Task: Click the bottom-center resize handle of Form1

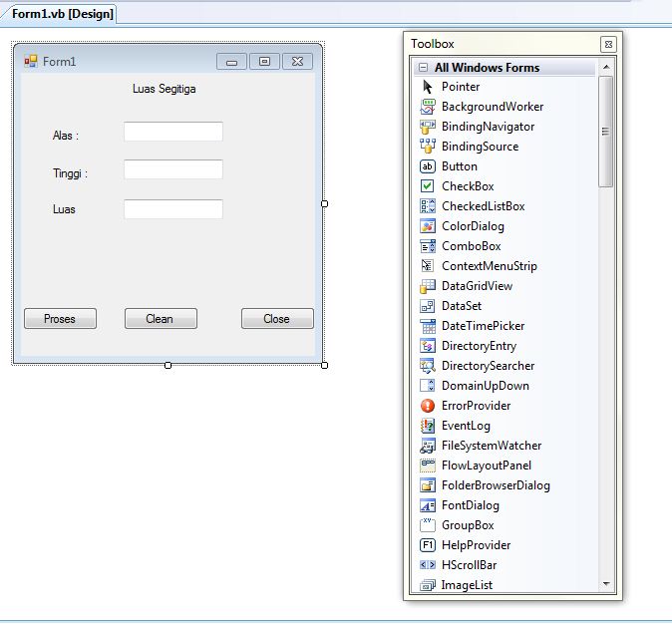Action: pyautogui.click(x=168, y=365)
